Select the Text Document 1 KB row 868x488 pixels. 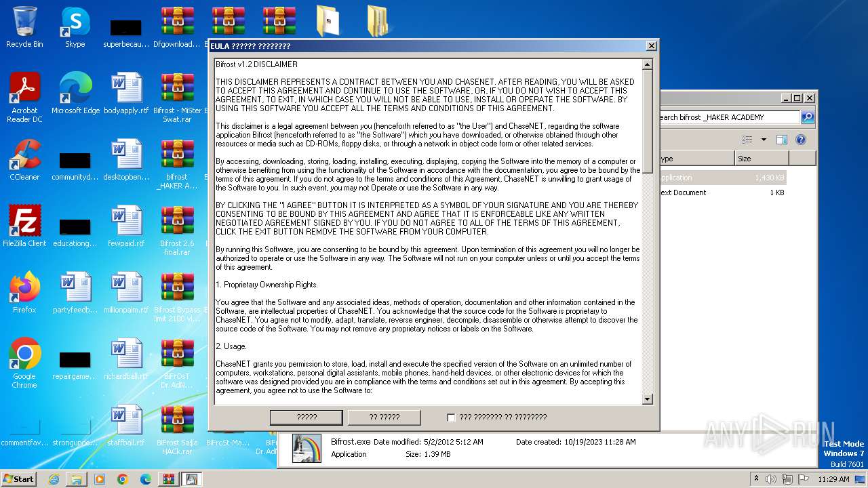(723, 192)
